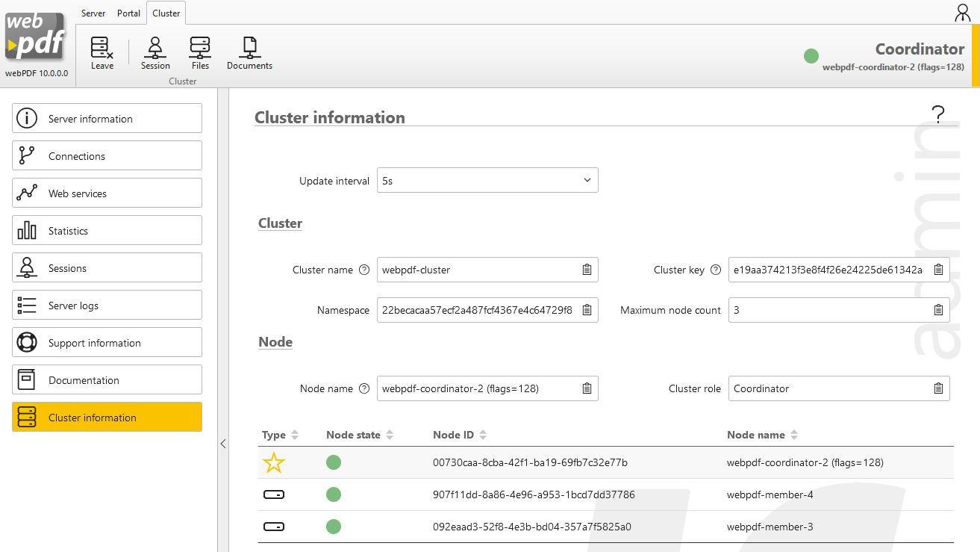Open the cluster Documents toolbar icon
Viewport: 980px width, 552px height.
(249, 53)
